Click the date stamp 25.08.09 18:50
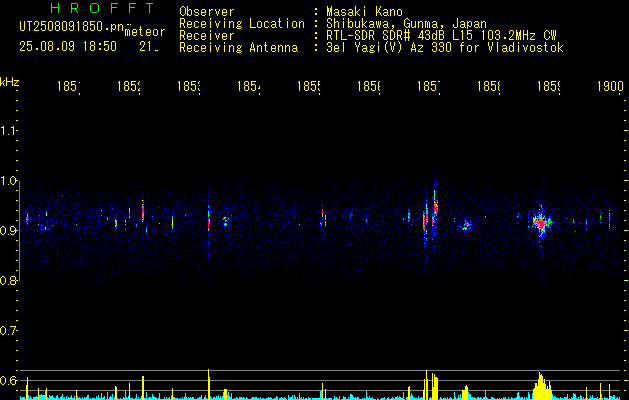 pyautogui.click(x=68, y=47)
